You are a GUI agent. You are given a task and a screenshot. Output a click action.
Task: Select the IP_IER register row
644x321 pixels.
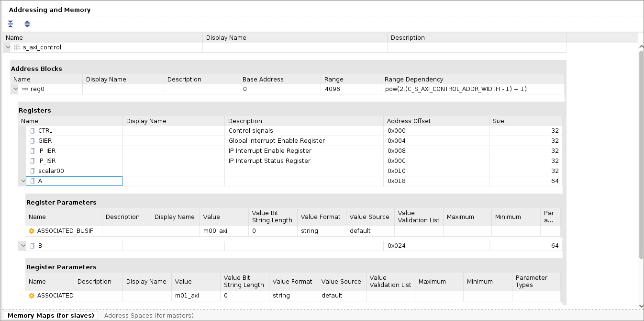click(294, 151)
